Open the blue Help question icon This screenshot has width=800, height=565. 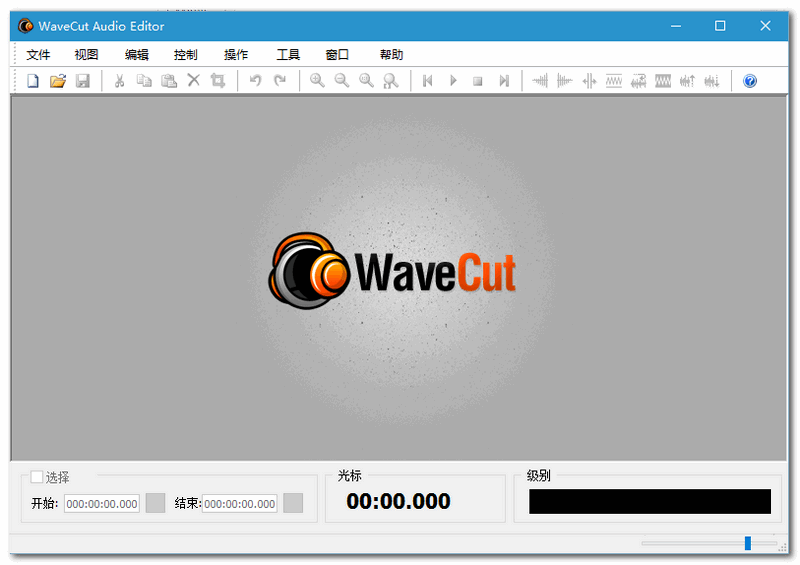pyautogui.click(x=750, y=81)
